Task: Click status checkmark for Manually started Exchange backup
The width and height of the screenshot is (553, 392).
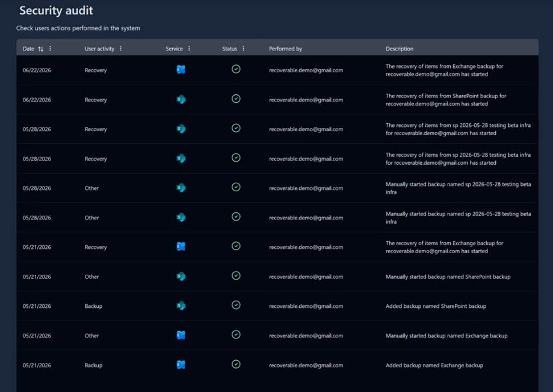Action: 236,334
